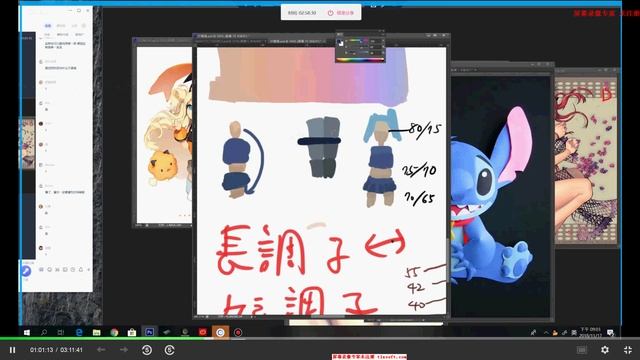The width and height of the screenshot is (640, 360).
Task: Skip forward five seconds in the video
Action: (169, 350)
